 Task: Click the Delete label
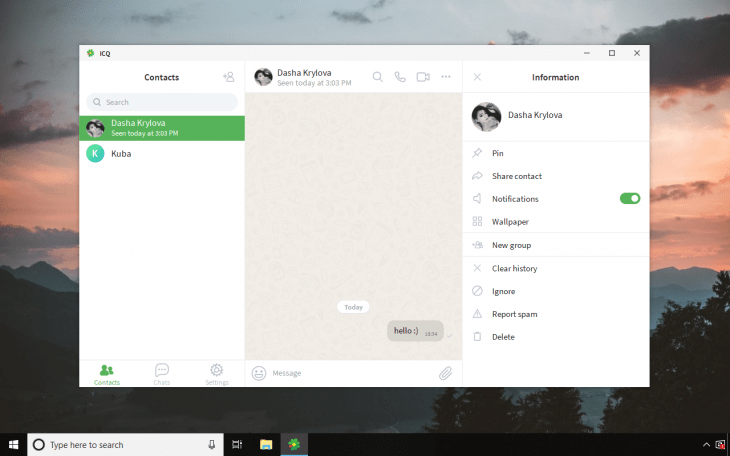pos(503,337)
